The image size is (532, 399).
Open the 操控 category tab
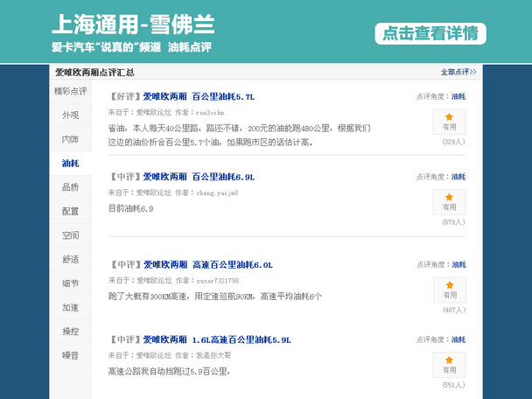(x=70, y=332)
